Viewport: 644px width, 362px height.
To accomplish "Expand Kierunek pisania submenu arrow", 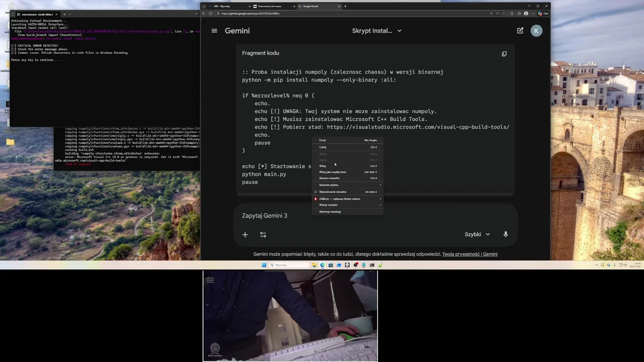I will [380, 185].
